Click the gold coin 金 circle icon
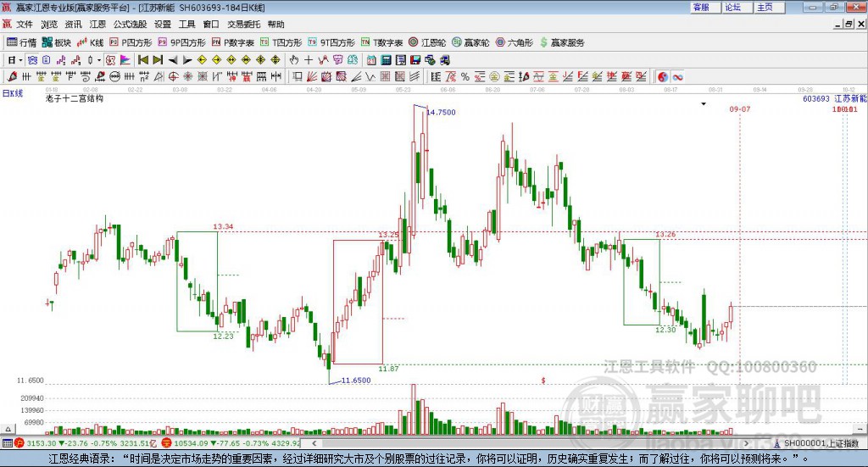 point(494,77)
